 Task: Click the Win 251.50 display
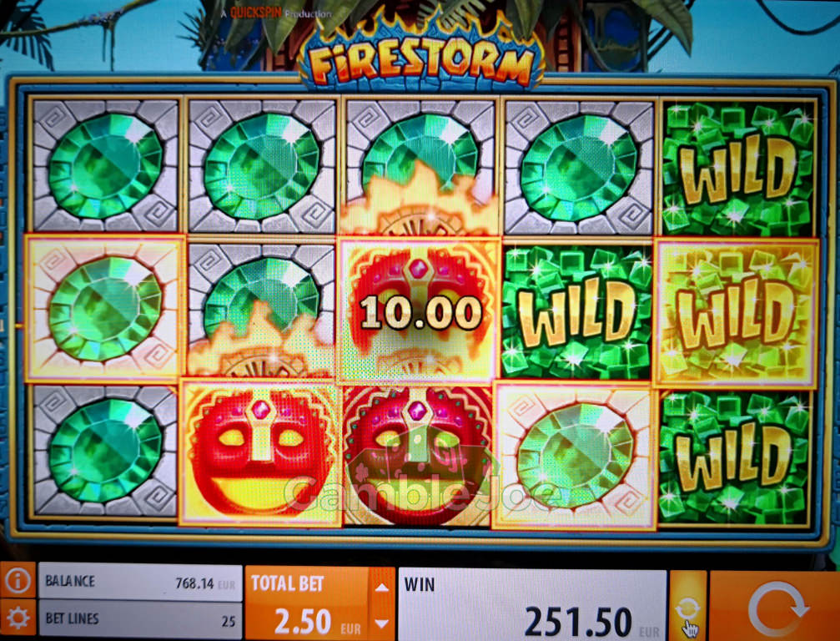[532, 606]
